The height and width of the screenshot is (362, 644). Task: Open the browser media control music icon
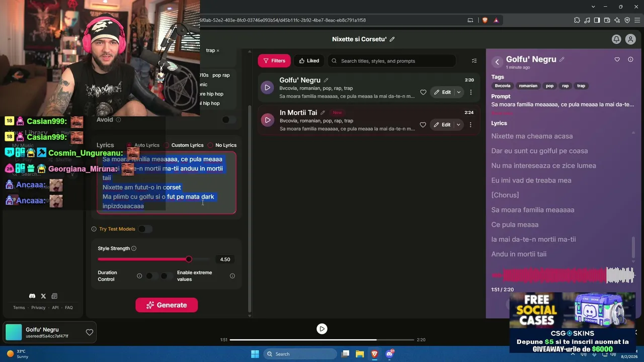click(x=587, y=20)
